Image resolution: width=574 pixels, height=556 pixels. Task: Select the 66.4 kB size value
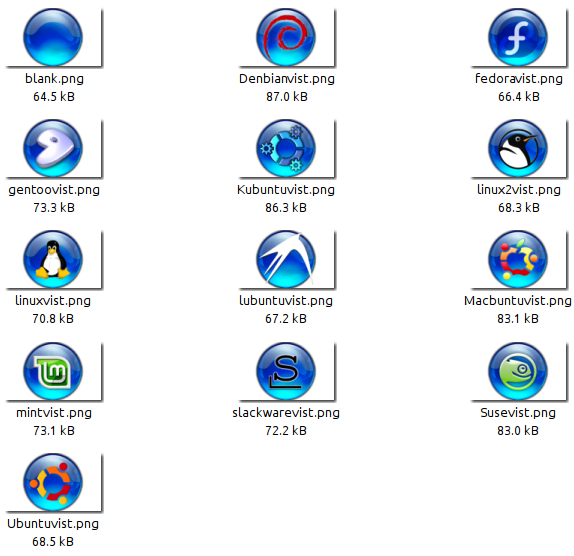click(x=518, y=97)
